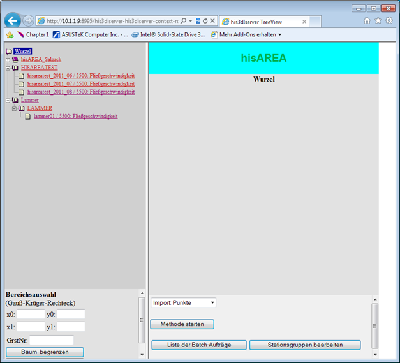Click the Baum begrenzen button
Viewport: 400px width, 363px height.
[45, 352]
